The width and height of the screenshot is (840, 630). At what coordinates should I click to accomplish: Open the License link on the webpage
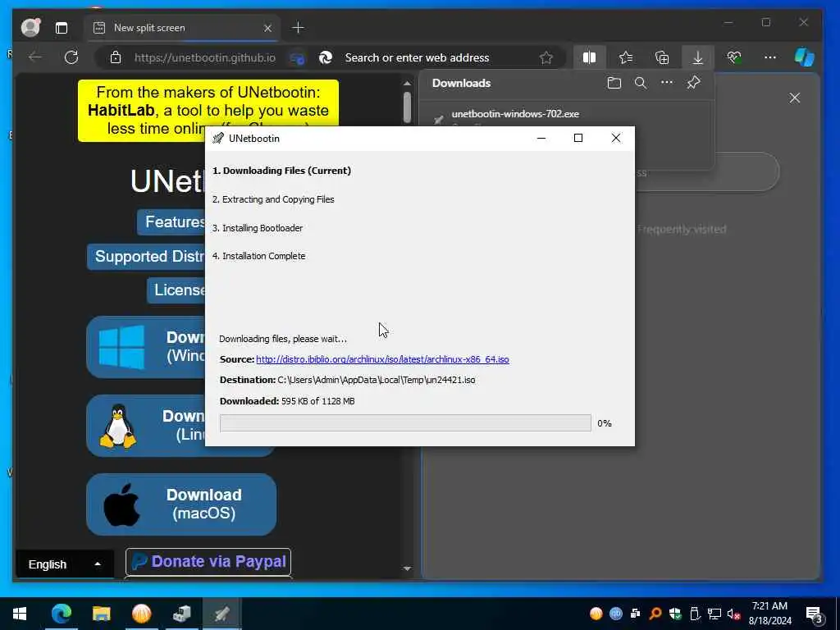pyautogui.click(x=177, y=290)
